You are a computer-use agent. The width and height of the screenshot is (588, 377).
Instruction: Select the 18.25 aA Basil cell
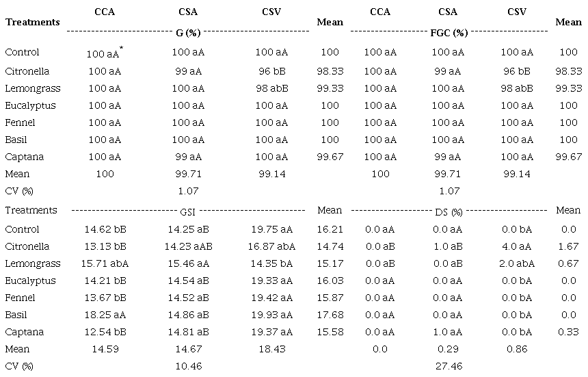pyautogui.click(x=105, y=315)
